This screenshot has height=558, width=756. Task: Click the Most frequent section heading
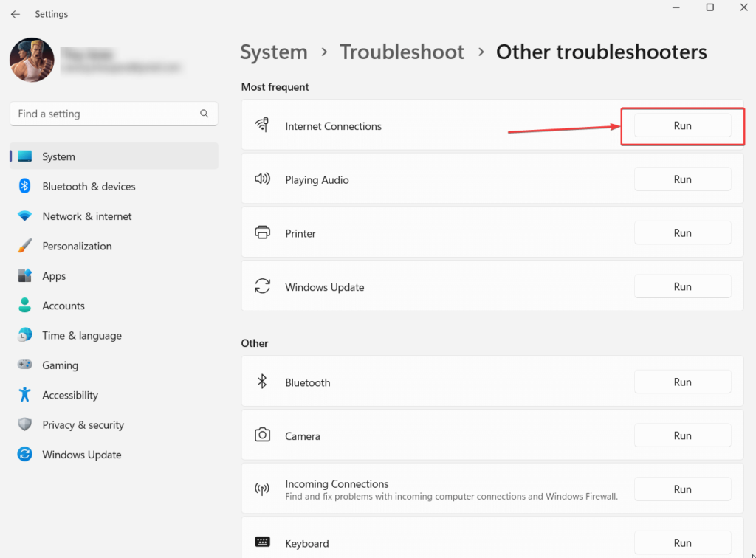click(275, 87)
